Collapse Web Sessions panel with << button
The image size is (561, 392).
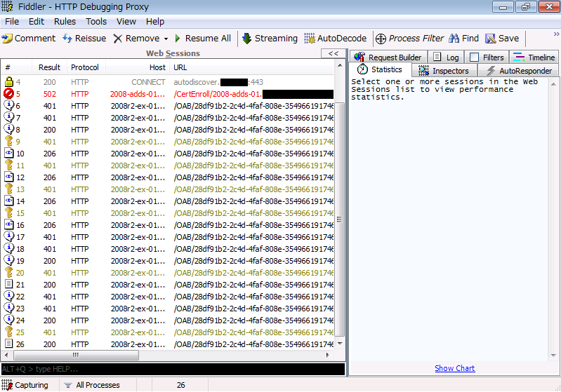(334, 53)
